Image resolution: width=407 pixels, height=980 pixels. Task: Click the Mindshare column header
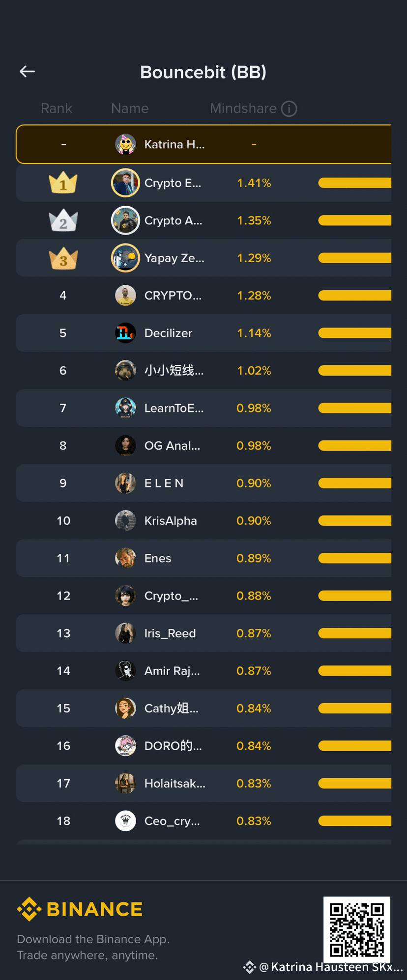(243, 109)
